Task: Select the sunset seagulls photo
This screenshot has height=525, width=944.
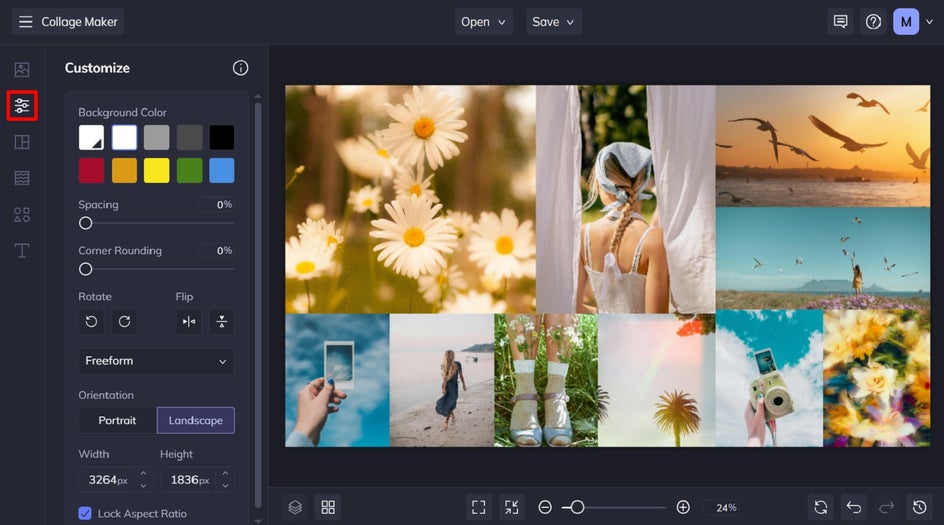Action: pos(823,146)
